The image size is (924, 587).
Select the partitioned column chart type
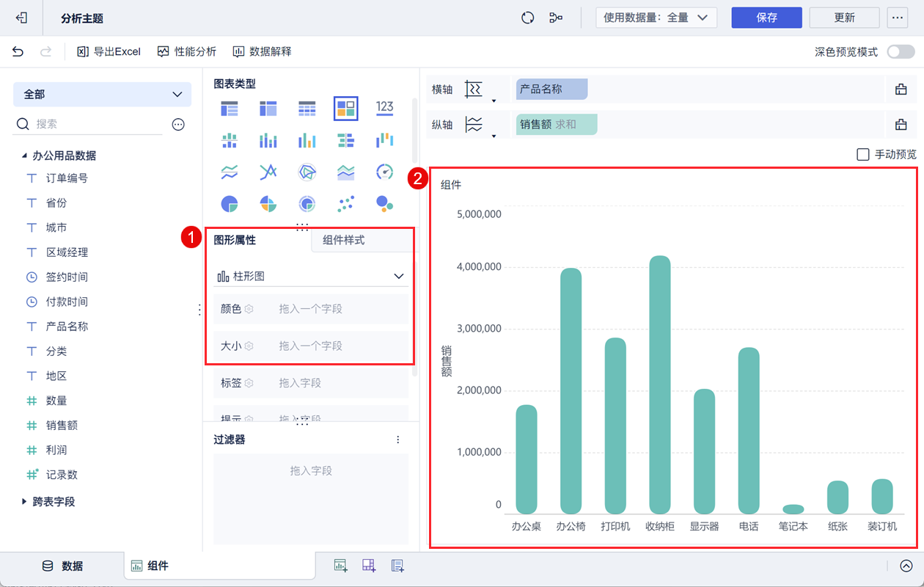(230, 140)
